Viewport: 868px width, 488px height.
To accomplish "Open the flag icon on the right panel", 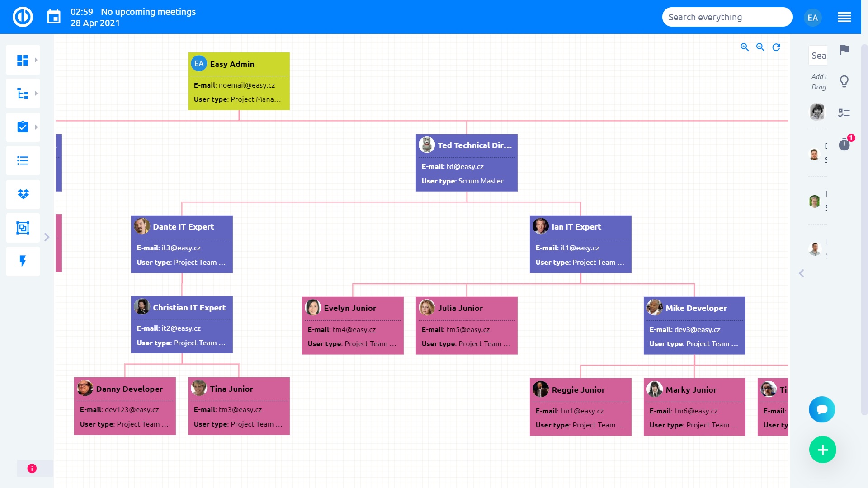I will [x=844, y=50].
